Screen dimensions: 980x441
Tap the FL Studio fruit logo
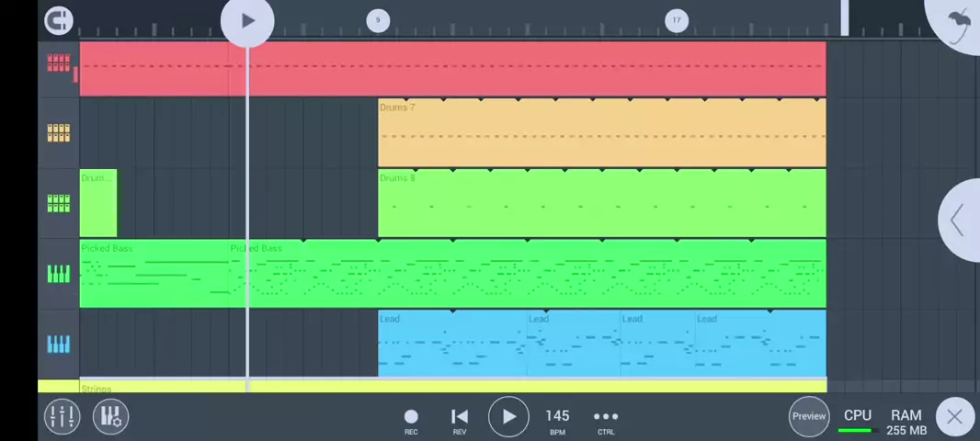[961, 23]
